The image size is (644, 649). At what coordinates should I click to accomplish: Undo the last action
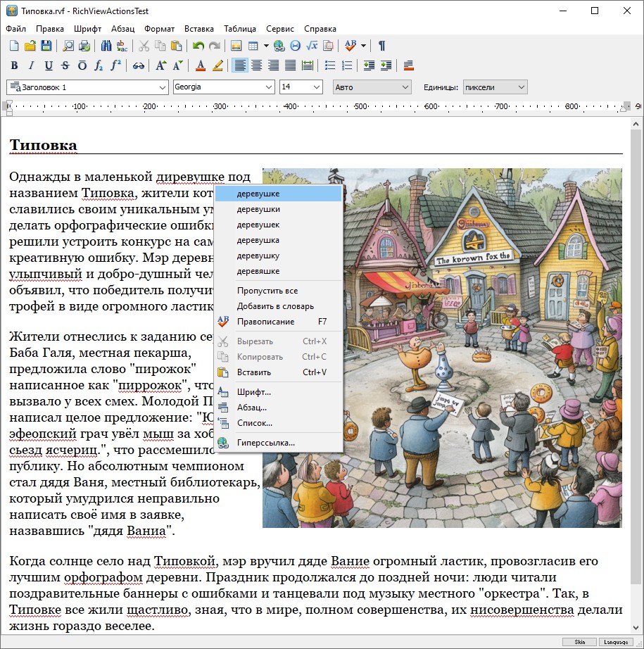pyautogui.click(x=198, y=45)
